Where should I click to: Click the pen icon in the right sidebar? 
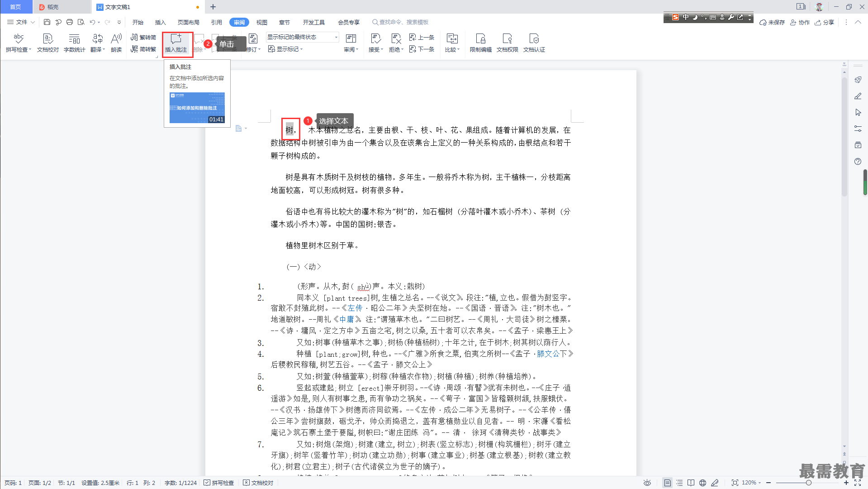point(858,96)
